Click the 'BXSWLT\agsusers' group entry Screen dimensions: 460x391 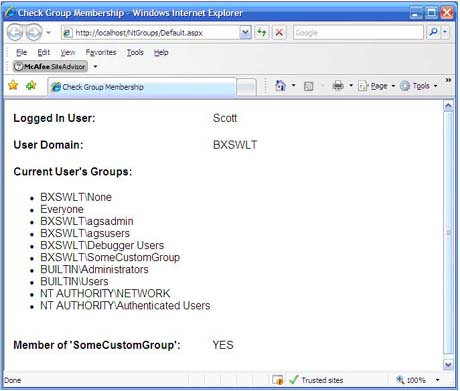click(85, 233)
